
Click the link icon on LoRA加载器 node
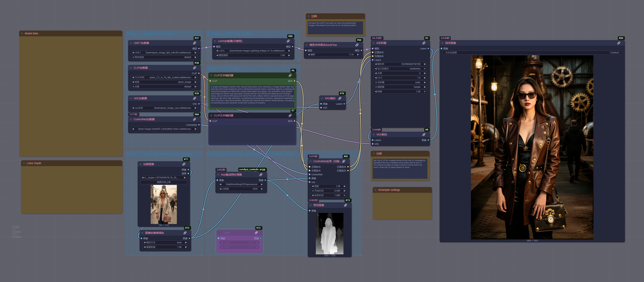[288, 41]
